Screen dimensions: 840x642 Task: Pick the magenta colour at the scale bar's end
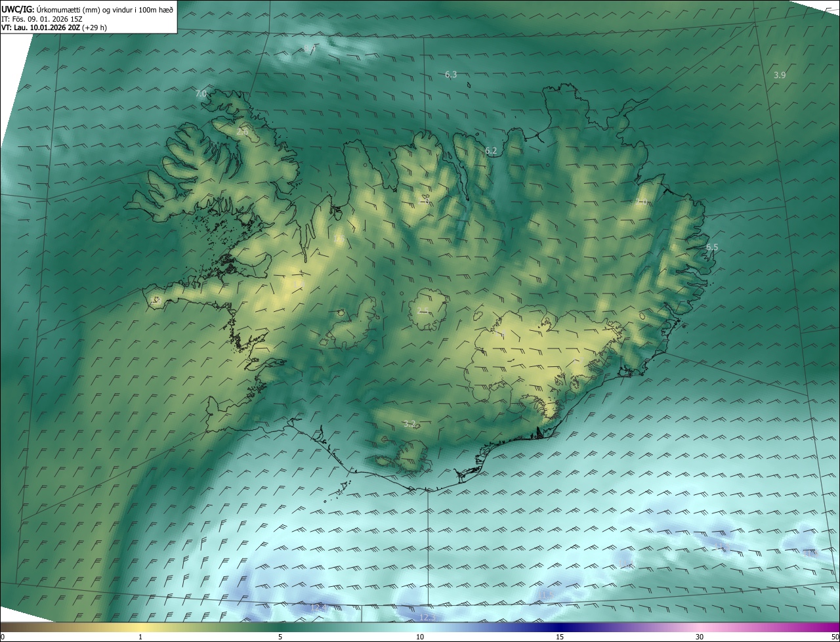830,628
